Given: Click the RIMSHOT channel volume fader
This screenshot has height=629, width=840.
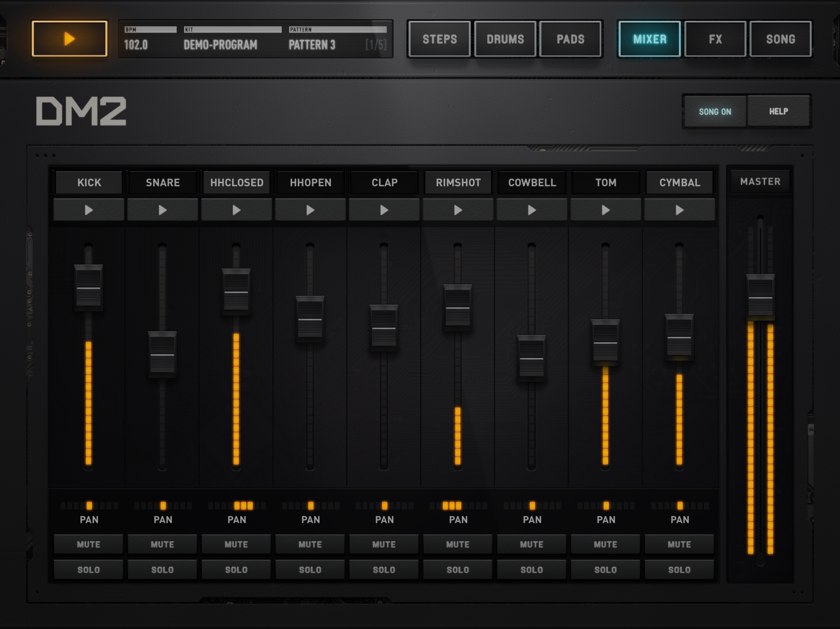Looking at the screenshot, I should click(458, 308).
